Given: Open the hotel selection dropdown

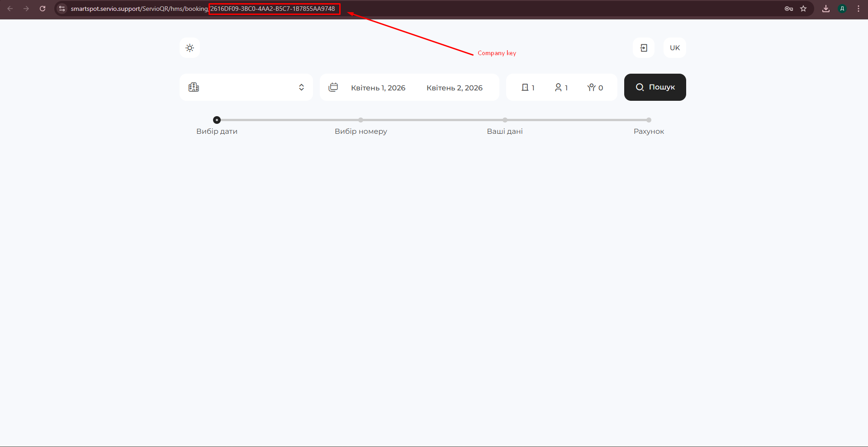Looking at the screenshot, I should 246,87.
